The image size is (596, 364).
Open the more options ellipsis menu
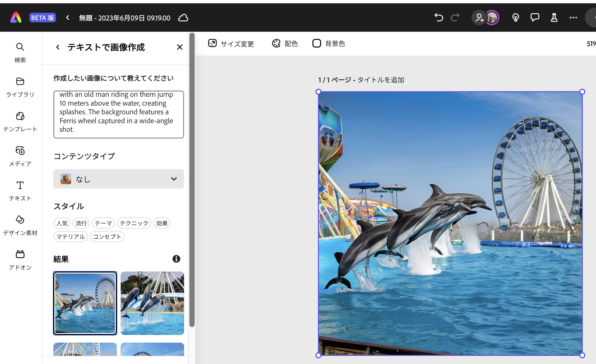click(x=573, y=18)
